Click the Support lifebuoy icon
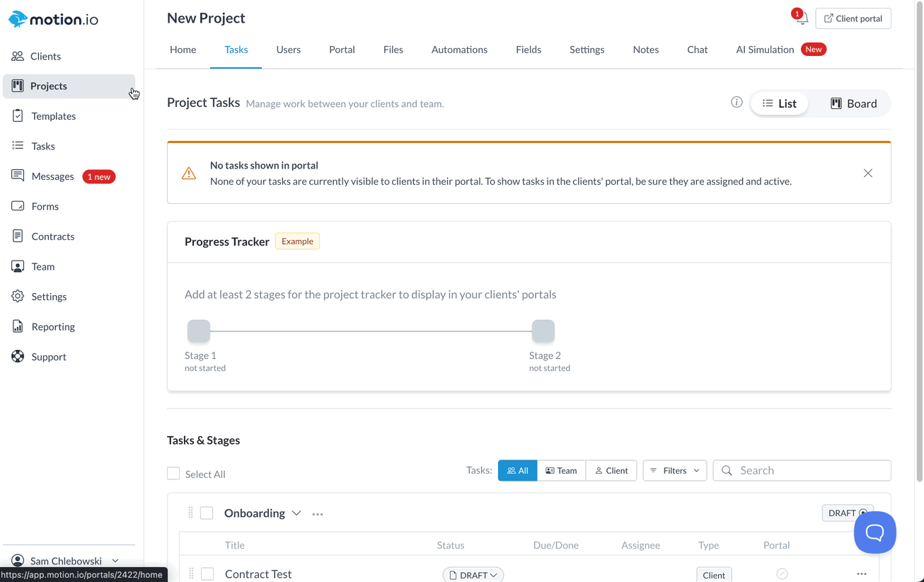Screen dimensions: 924x582 18,357
